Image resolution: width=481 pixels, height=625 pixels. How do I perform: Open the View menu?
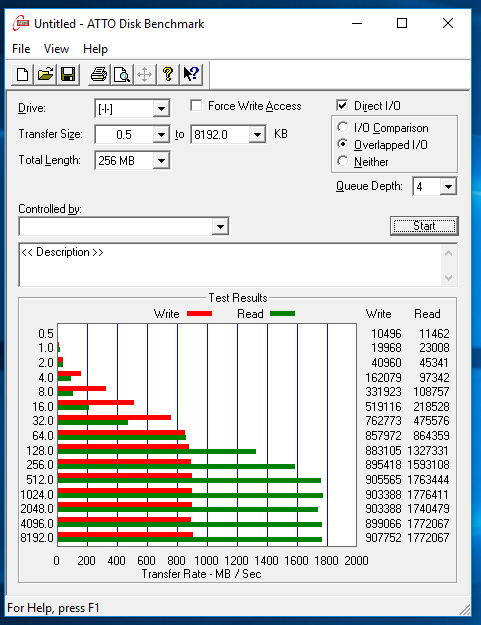pyautogui.click(x=56, y=49)
